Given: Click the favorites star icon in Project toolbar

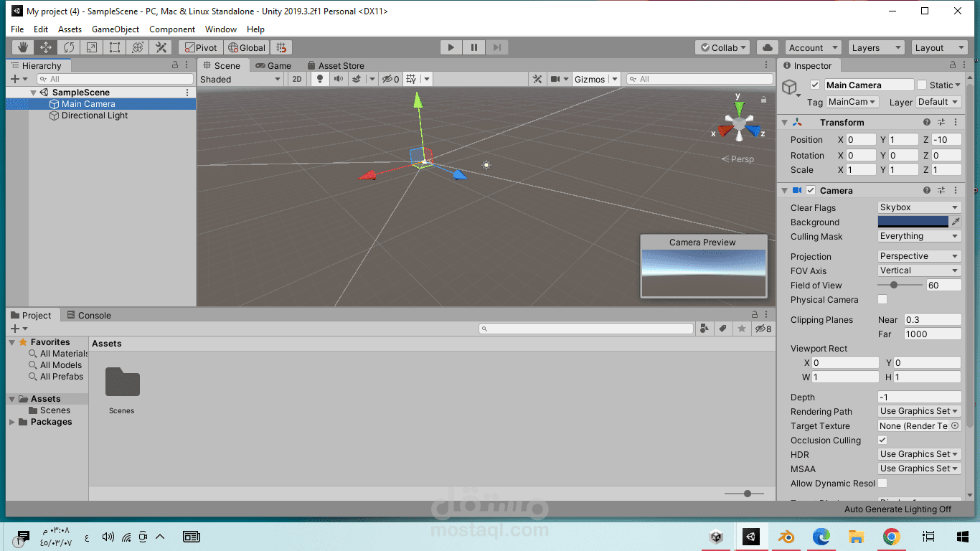Looking at the screenshot, I should (742, 329).
